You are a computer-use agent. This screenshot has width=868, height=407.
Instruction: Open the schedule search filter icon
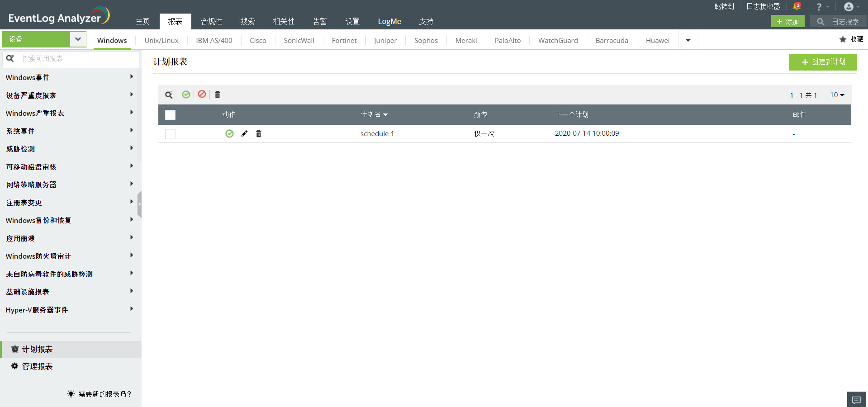[169, 95]
